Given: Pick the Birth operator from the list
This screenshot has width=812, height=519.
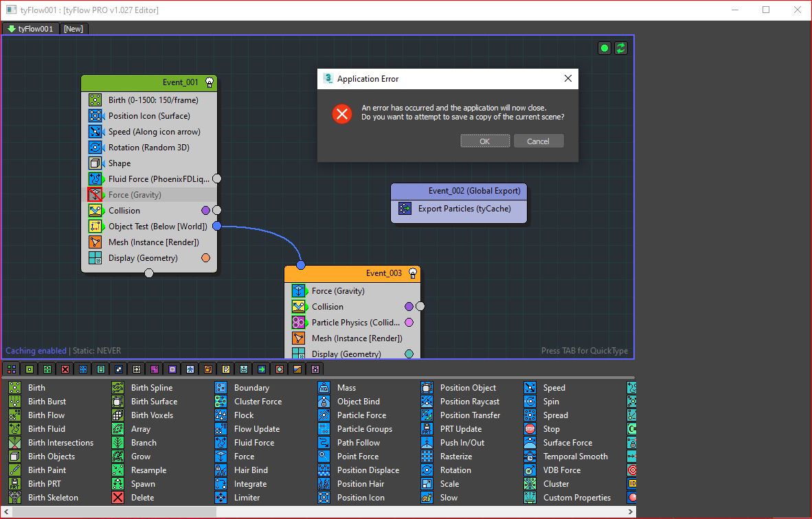Looking at the screenshot, I should click(27, 388).
